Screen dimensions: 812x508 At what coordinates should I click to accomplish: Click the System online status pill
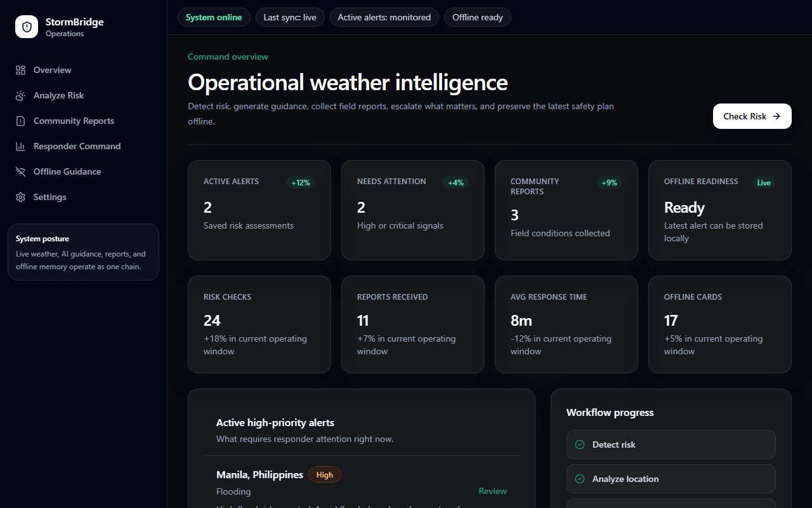click(214, 17)
